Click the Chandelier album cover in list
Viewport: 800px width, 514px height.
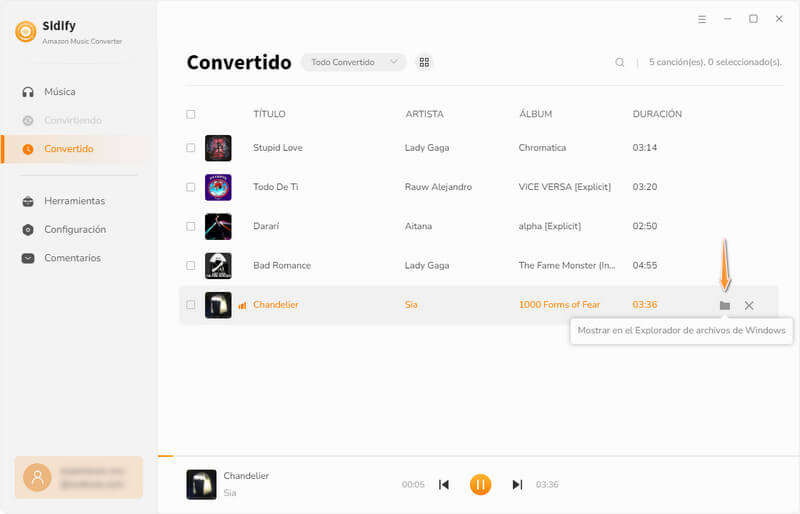[218, 305]
